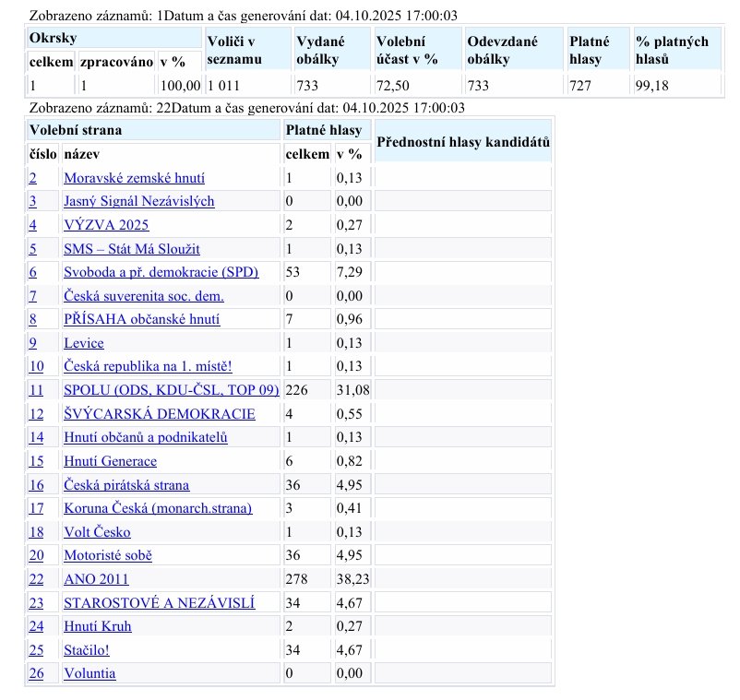This screenshot has width=740, height=700.
Task: Open Svoboda a př. demokracie (SPD) link
Action: pyautogui.click(x=161, y=272)
